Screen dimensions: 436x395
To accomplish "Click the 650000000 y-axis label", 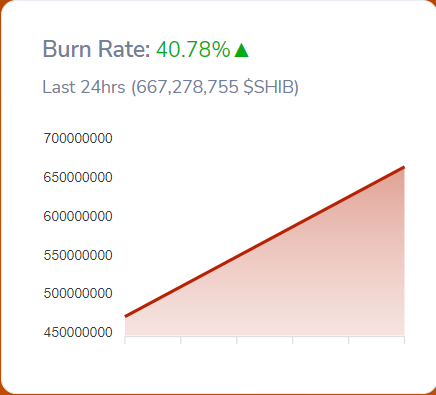I will coord(78,177).
